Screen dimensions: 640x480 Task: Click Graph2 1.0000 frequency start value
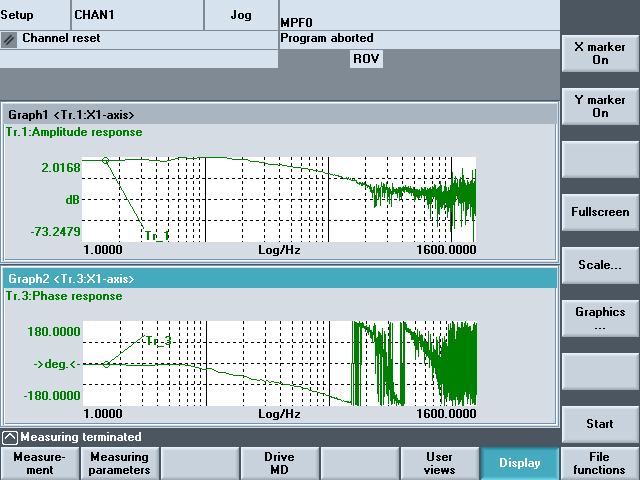[103, 414]
